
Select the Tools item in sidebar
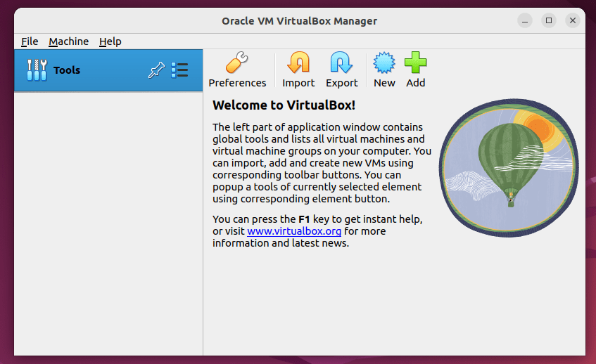108,70
